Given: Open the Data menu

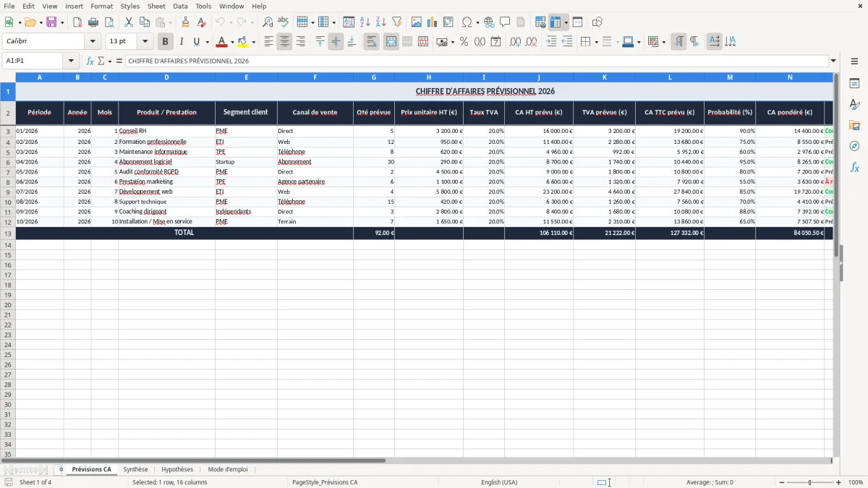Looking at the screenshot, I should click(180, 6).
